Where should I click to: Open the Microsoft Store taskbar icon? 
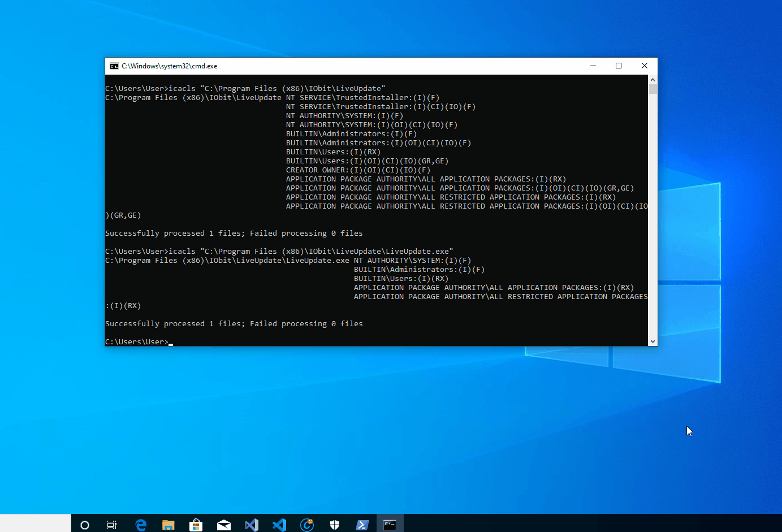[196, 525]
